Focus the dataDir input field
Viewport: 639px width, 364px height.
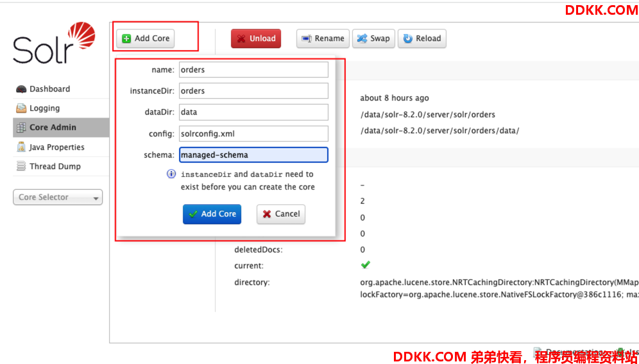coord(253,112)
